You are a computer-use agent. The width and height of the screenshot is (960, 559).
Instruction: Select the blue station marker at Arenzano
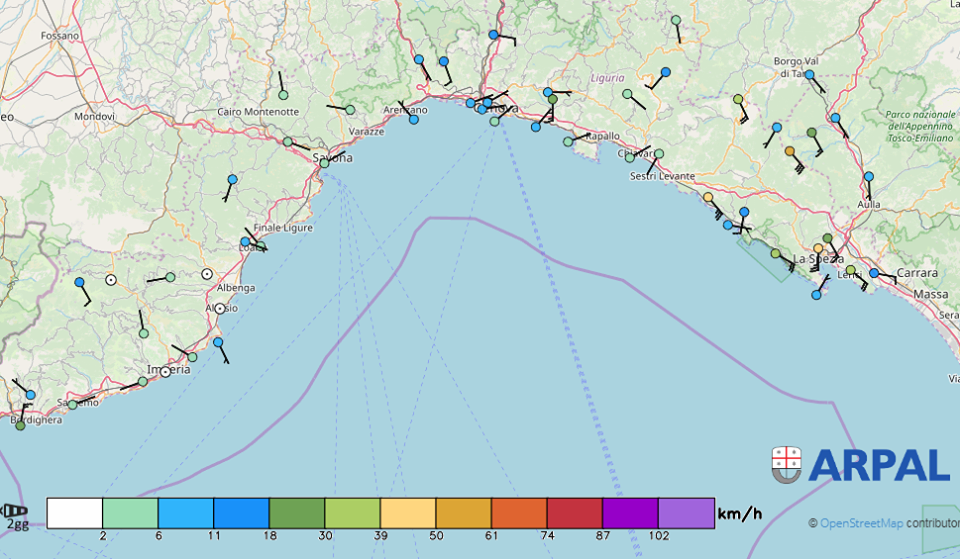(x=414, y=120)
